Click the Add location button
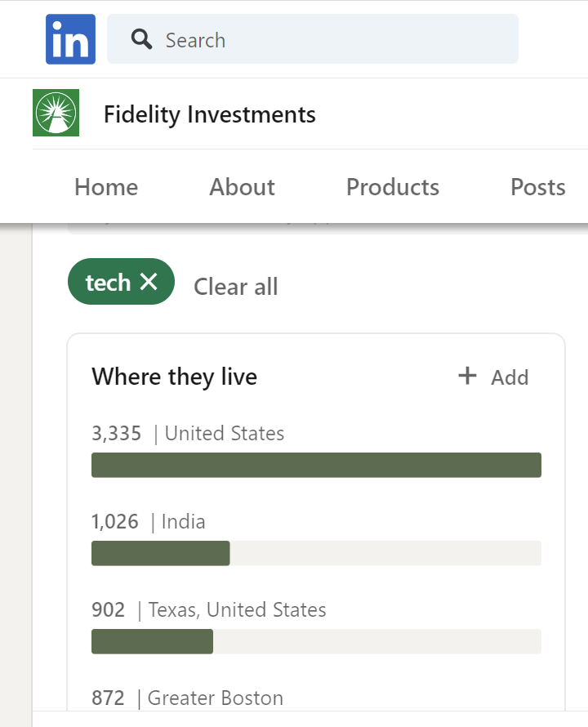The height and width of the screenshot is (727, 588). click(493, 377)
